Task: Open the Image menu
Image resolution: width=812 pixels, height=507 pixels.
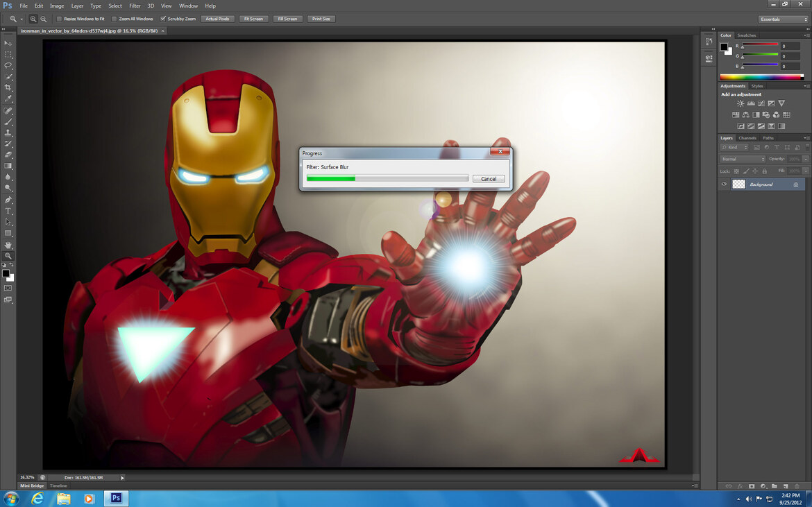Action: pyautogui.click(x=57, y=6)
